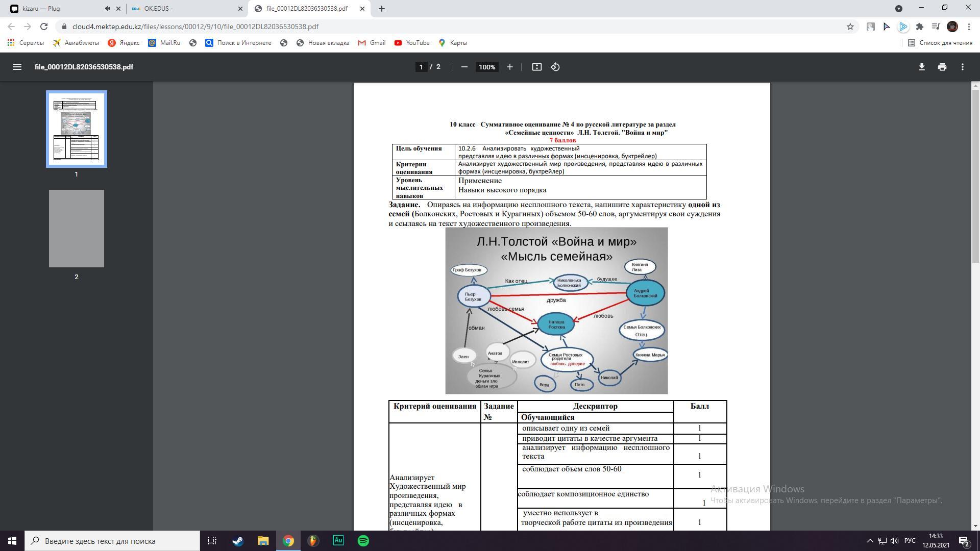Zoom in the PDF with plus button
This screenshot has width=980, height=551.
tap(509, 67)
